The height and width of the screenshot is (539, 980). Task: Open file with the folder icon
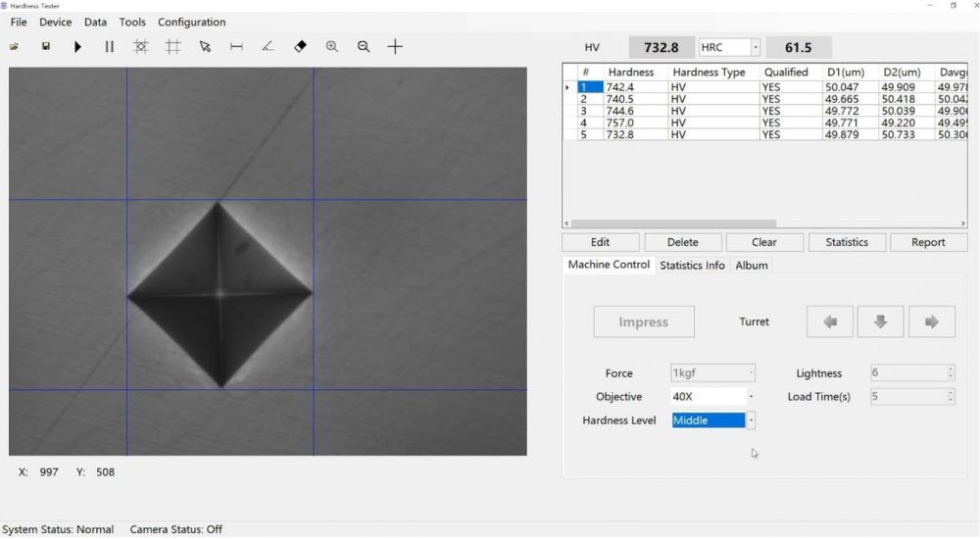(14, 47)
